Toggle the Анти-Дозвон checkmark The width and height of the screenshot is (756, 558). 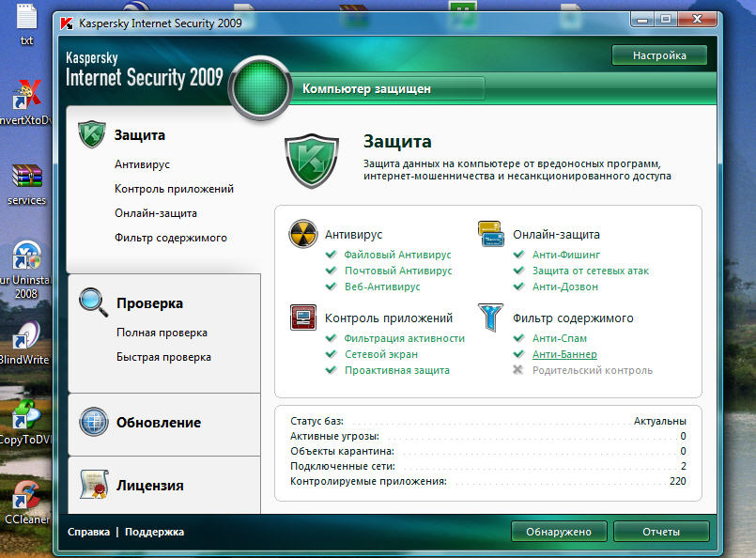(x=518, y=287)
